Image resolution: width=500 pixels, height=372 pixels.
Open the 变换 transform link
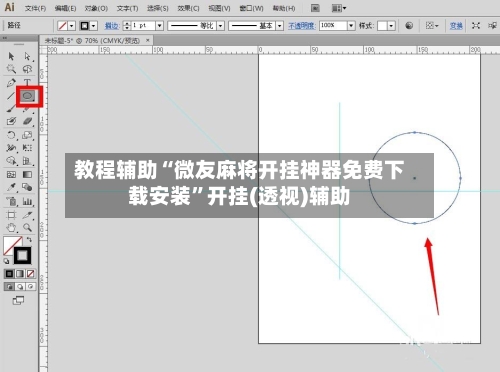pyautogui.click(x=456, y=26)
